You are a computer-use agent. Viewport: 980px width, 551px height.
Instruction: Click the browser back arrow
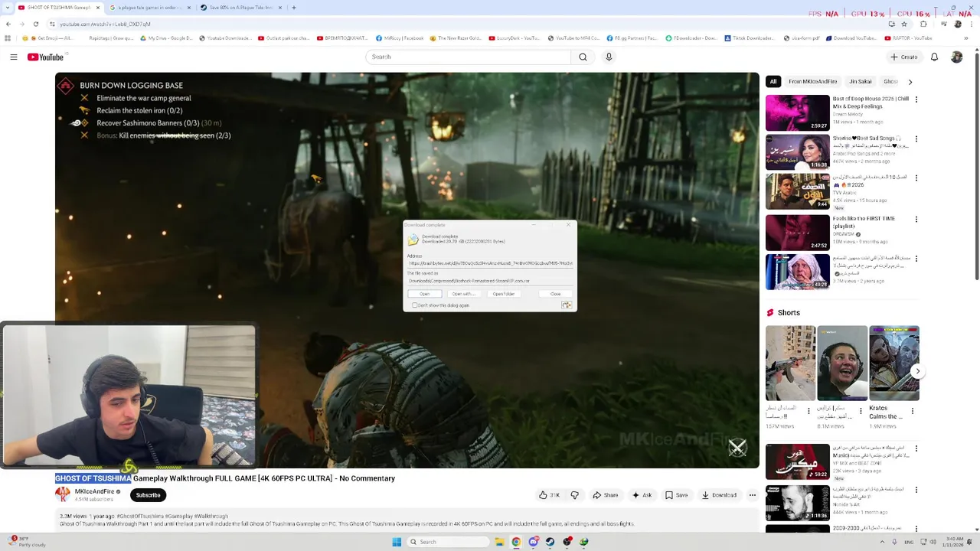[8, 24]
